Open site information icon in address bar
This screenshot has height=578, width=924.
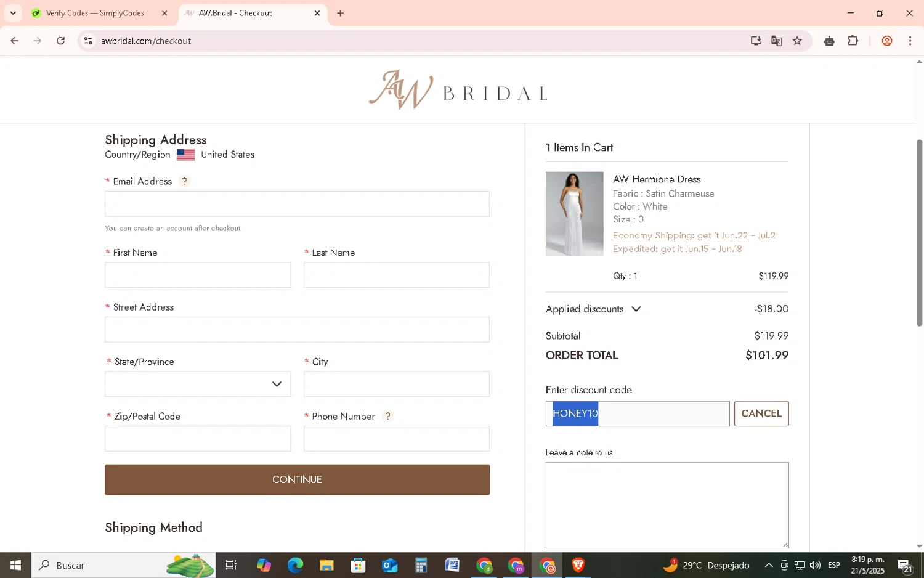click(88, 41)
